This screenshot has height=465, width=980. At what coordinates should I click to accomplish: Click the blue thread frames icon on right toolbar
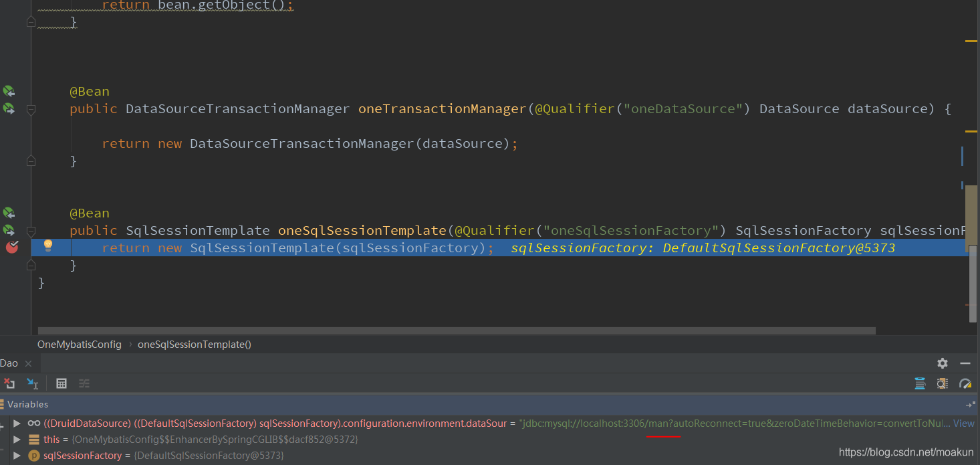920,383
